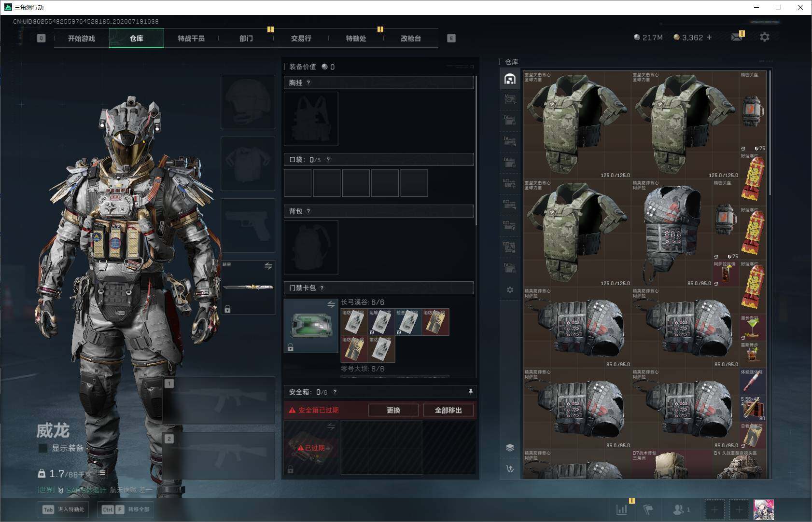Show help for 胸挂 question mark

point(308,82)
